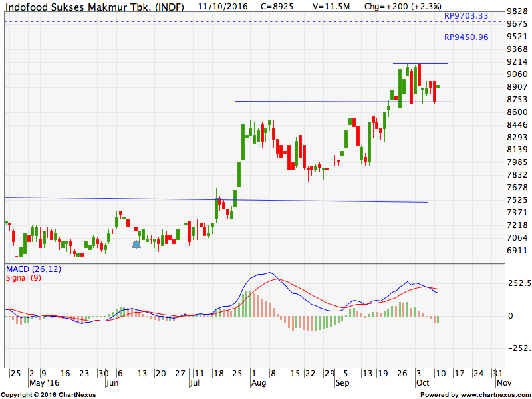Click the Copyright 2016 ChartNexus text

48,395
